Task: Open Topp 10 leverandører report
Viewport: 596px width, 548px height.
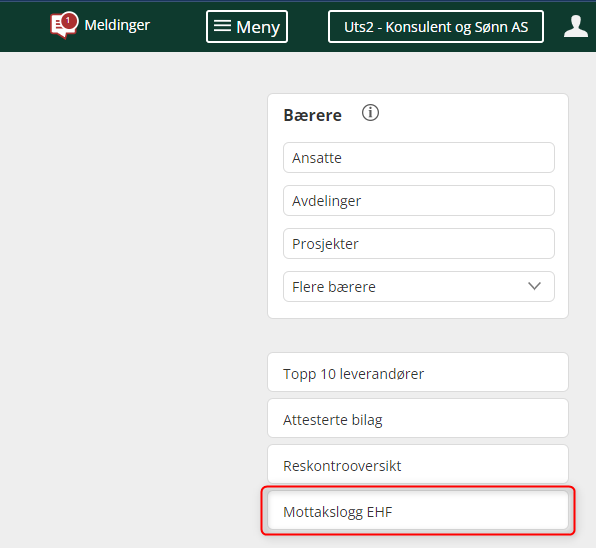Action: coord(418,372)
